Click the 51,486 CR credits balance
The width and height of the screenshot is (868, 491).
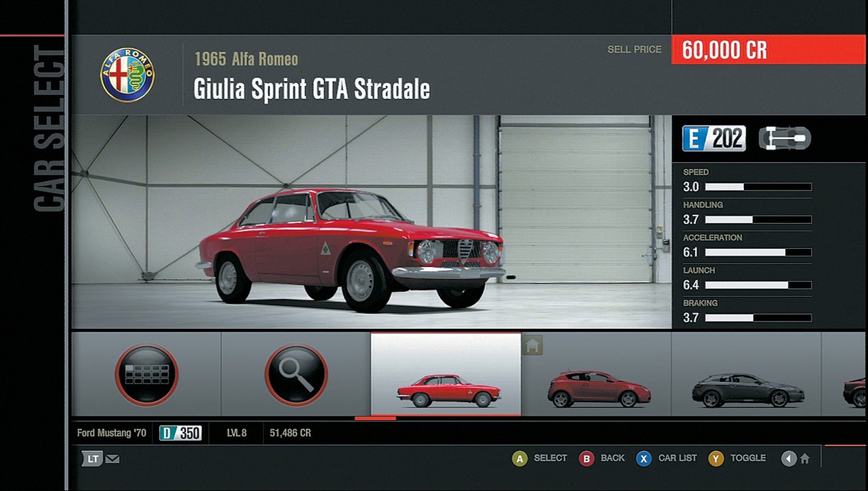coord(290,433)
